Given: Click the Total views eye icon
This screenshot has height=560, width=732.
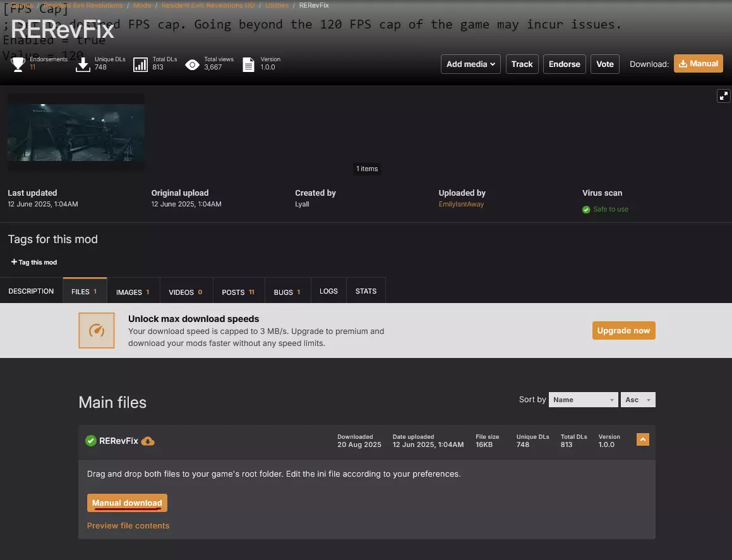Looking at the screenshot, I should click(192, 64).
